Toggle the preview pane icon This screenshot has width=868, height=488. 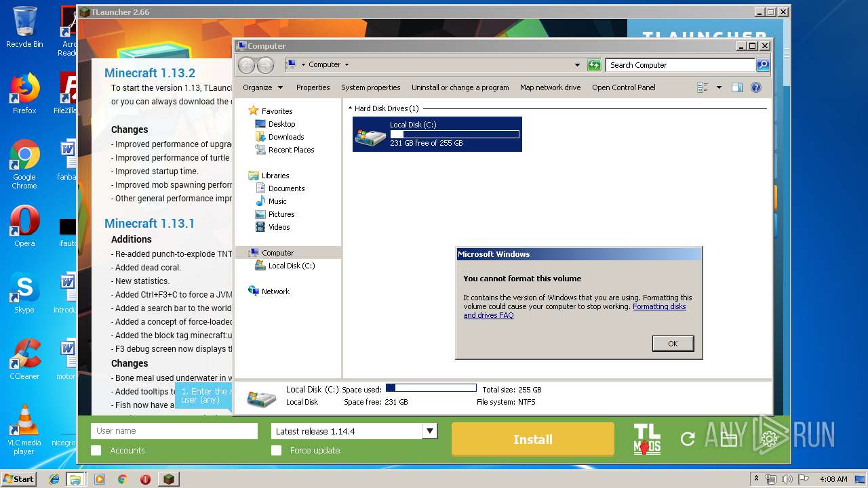737,87
